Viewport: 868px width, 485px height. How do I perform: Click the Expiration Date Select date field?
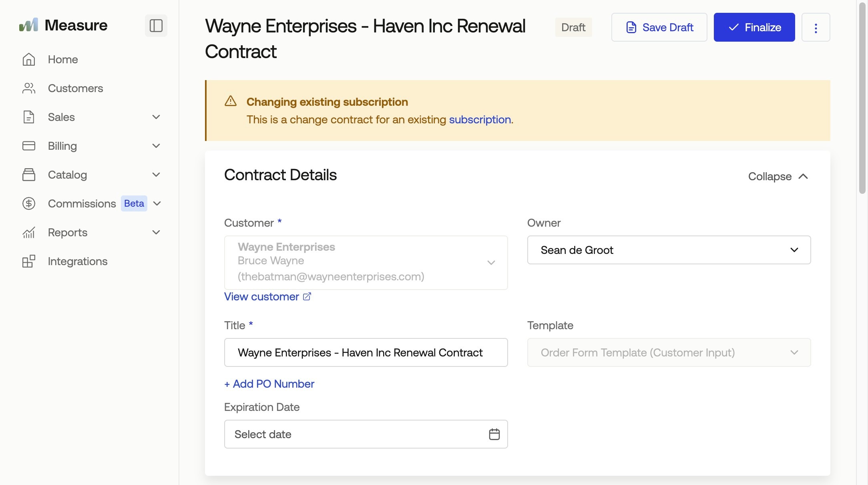click(x=366, y=434)
